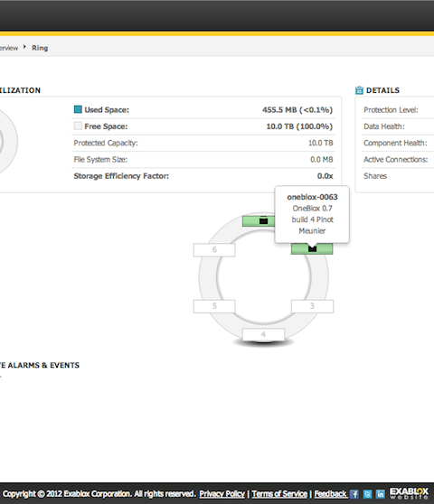The image size is (434, 504).
Task: Click the Active Connections label
Action: [x=396, y=160]
